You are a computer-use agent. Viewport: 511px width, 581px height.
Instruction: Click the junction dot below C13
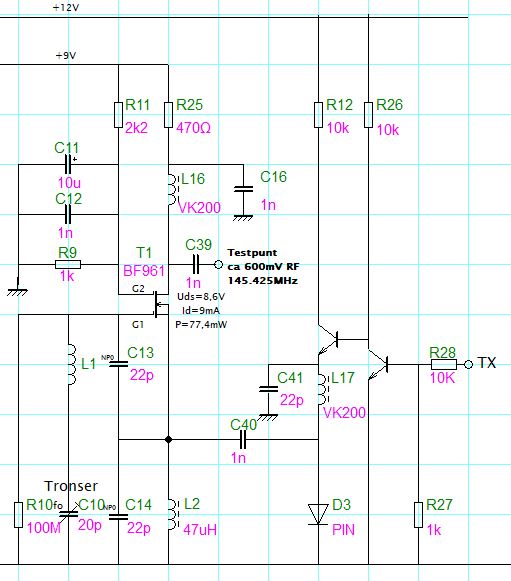168,440
